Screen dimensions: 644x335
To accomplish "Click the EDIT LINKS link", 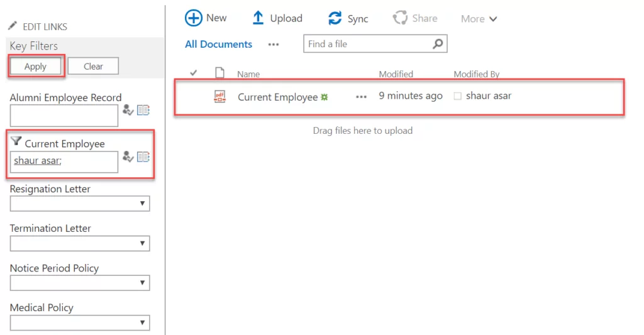I will (x=45, y=26).
